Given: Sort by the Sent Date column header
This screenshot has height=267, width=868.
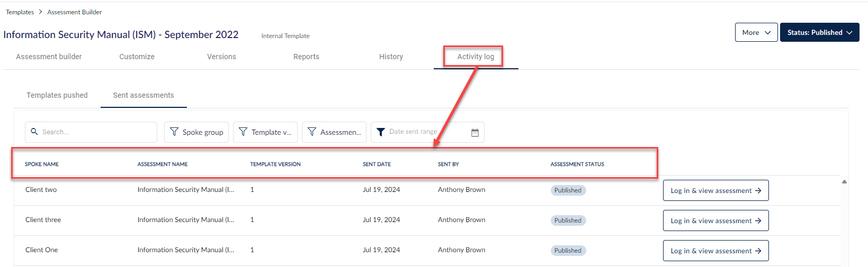Looking at the screenshot, I should (x=377, y=164).
